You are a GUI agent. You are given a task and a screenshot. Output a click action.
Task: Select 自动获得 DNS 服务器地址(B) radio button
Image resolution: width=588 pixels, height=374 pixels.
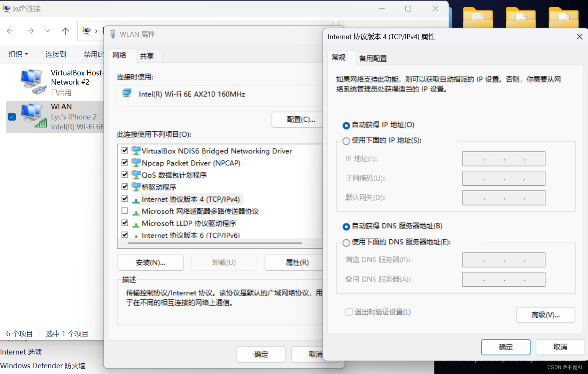pyautogui.click(x=346, y=227)
